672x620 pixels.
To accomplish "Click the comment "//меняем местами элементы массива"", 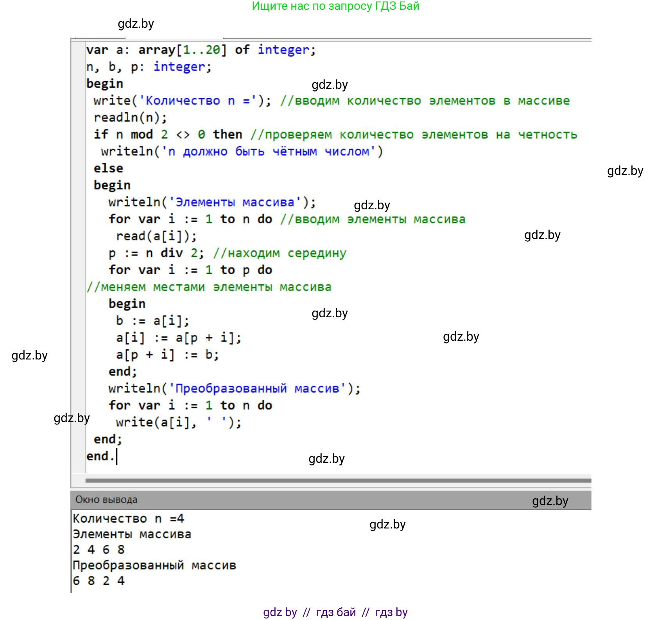I will click(x=209, y=287).
